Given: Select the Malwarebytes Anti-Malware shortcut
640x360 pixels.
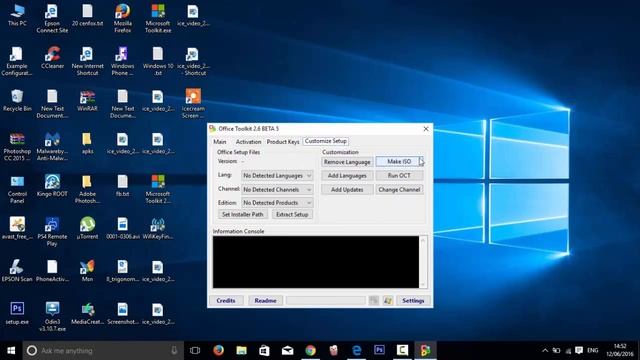Looking at the screenshot, I should click(52, 146).
